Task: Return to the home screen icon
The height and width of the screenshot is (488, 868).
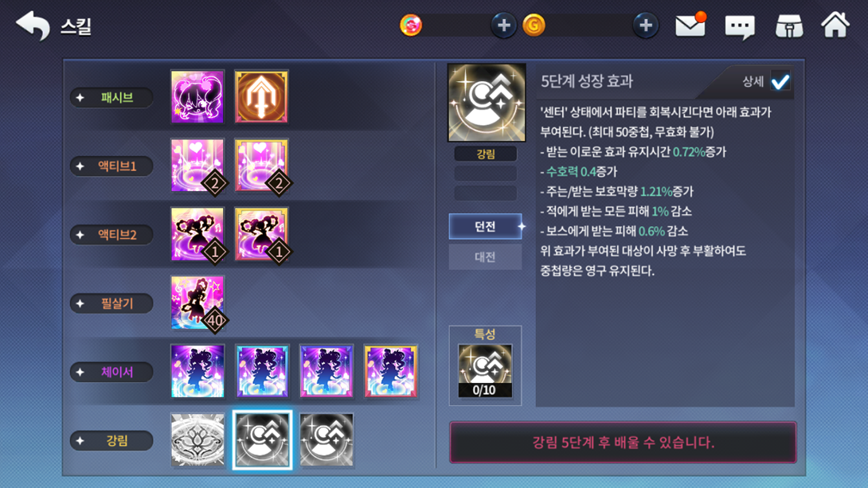Action: click(835, 25)
